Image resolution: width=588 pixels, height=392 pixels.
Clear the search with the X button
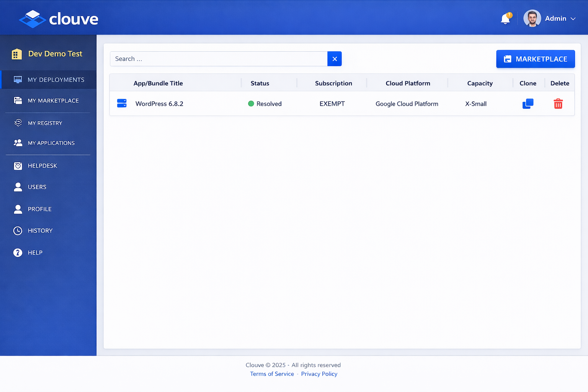click(334, 59)
